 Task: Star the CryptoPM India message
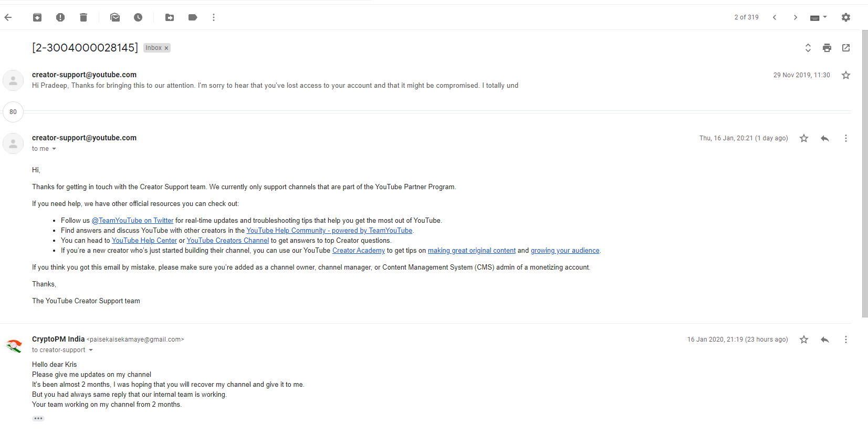pos(804,340)
